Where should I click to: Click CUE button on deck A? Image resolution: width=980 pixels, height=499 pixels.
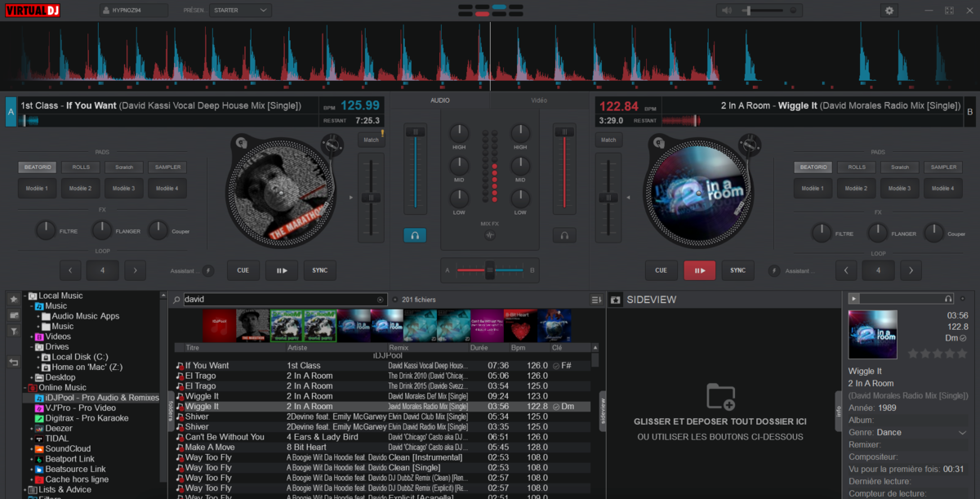(x=243, y=270)
